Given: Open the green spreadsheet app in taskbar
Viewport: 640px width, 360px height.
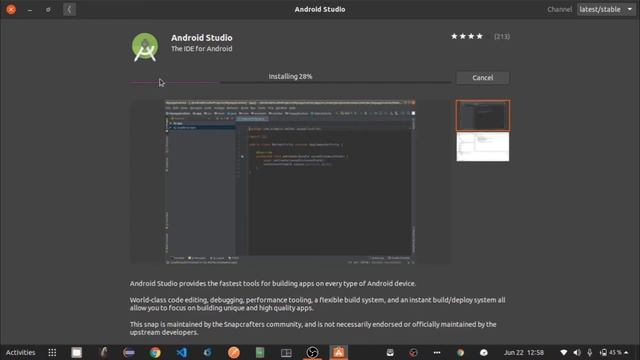Looking at the screenshot, I should pos(260,352).
